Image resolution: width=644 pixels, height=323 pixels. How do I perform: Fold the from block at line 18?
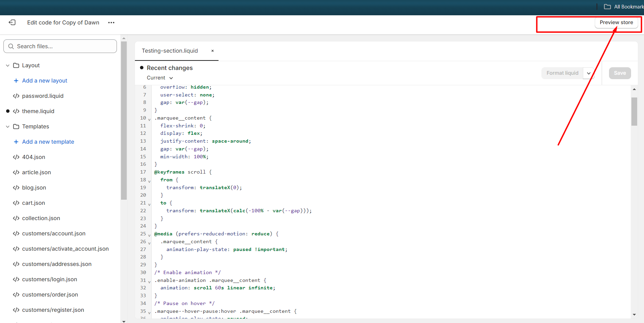tap(149, 181)
